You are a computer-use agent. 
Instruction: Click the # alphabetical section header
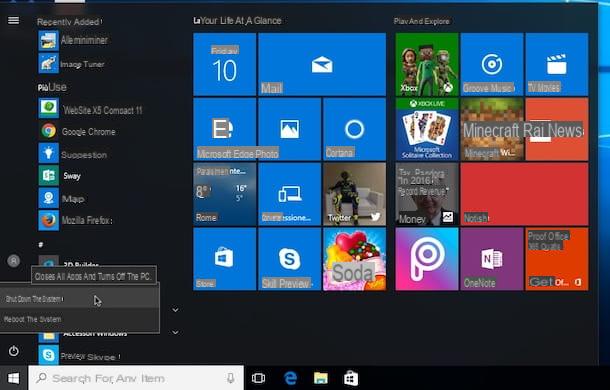(x=40, y=244)
